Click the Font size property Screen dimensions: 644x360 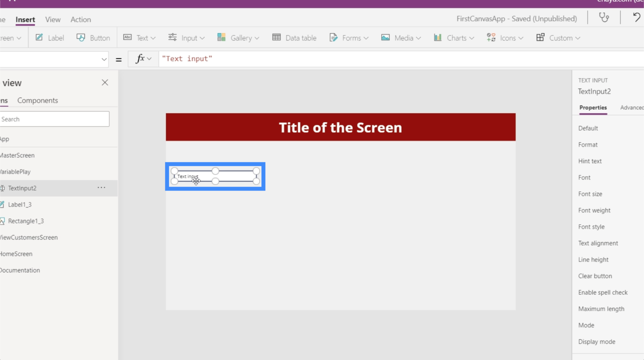[590, 194]
